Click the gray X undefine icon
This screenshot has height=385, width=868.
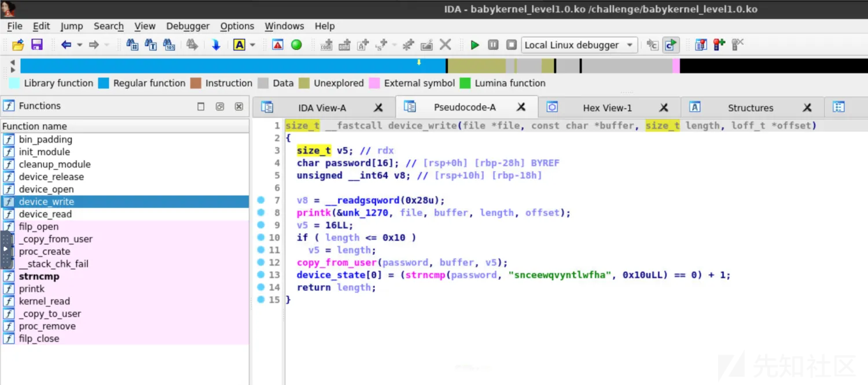[446, 45]
